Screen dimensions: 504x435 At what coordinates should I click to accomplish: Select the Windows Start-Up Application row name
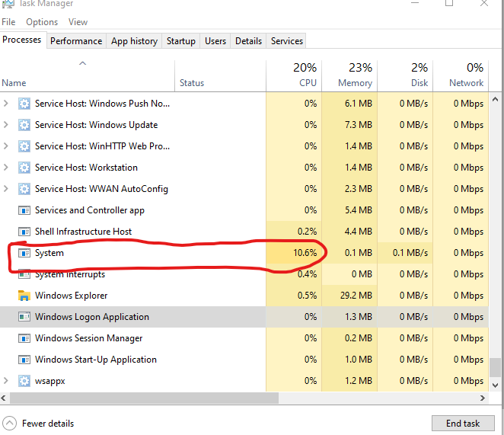[96, 360]
